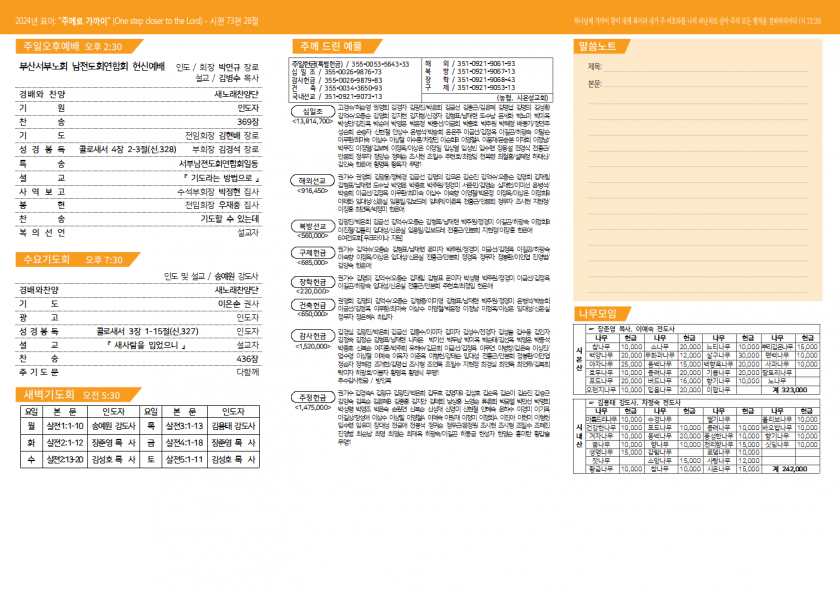840x594 pixels.
Task: Click the '제목:' line in sermon notes
Action: [x=698, y=67]
